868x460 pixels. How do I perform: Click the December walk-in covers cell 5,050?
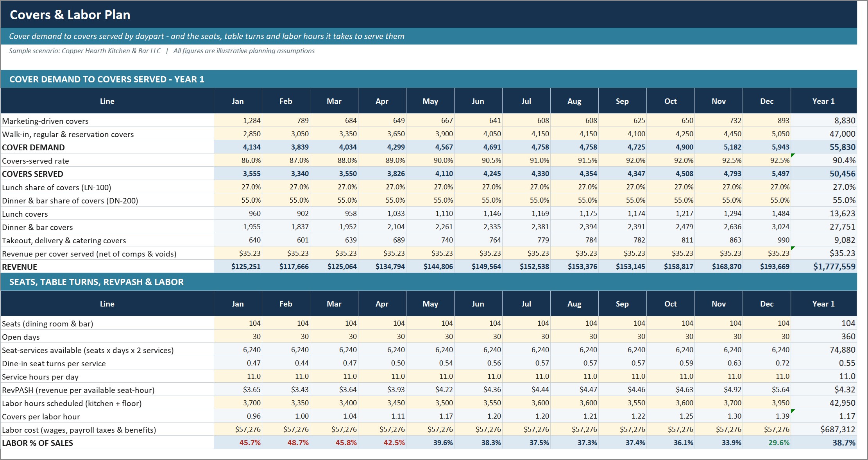[x=767, y=134]
